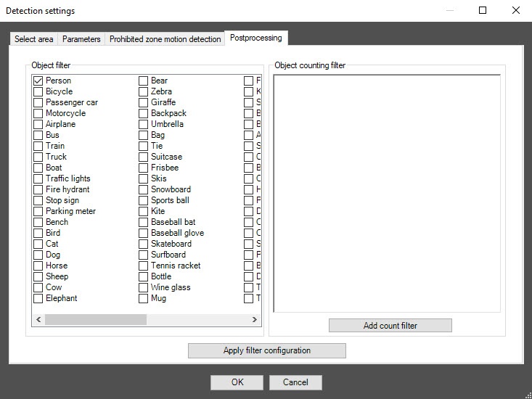This screenshot has width=532, height=399.
Task: Check the Backpack filter option
Action: [x=143, y=113]
